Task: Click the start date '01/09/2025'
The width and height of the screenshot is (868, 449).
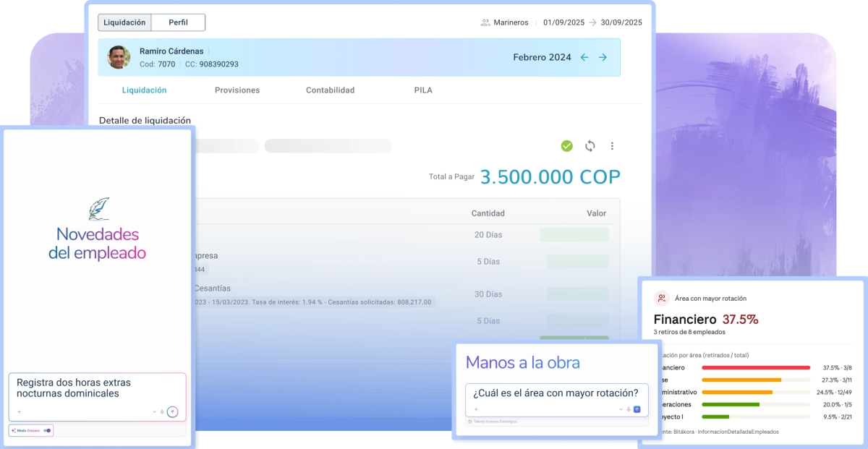Action: tap(564, 22)
